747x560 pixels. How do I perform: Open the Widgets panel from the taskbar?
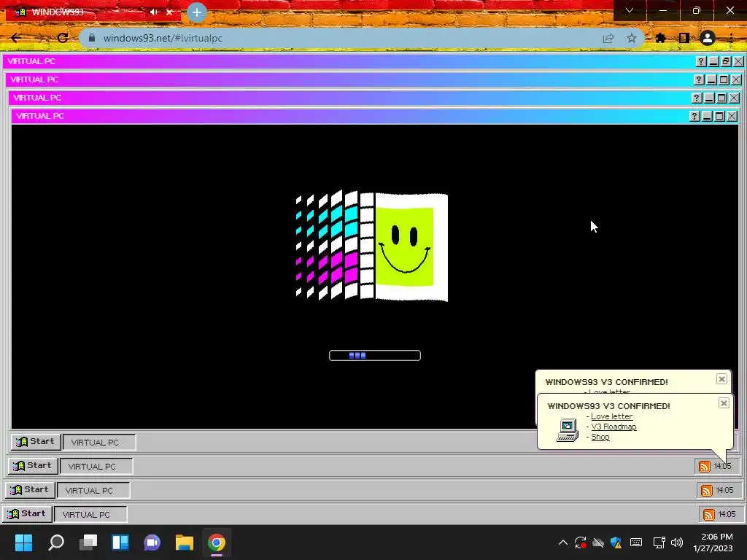[x=120, y=542]
